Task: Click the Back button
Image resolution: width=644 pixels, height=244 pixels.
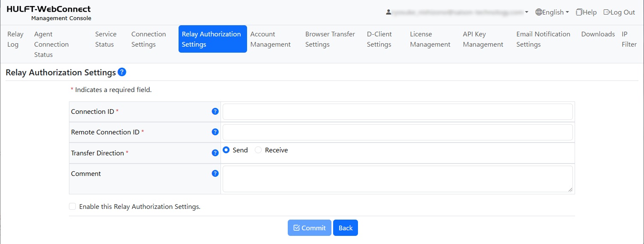Action: click(x=346, y=228)
